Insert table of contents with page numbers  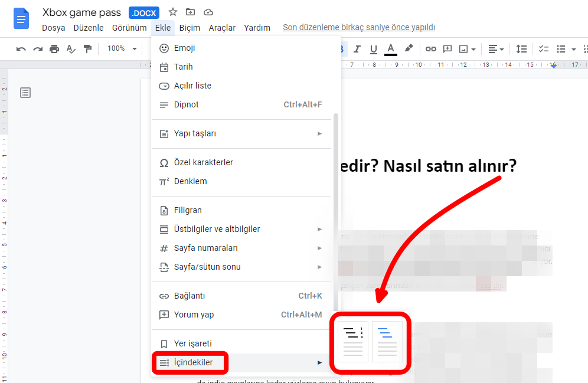(352, 342)
